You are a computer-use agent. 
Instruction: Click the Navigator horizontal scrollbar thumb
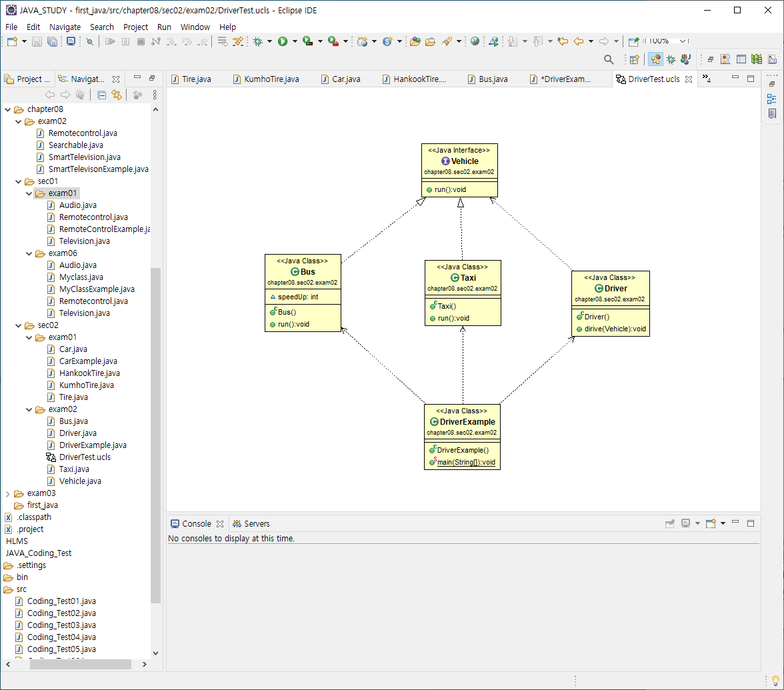click(x=80, y=665)
